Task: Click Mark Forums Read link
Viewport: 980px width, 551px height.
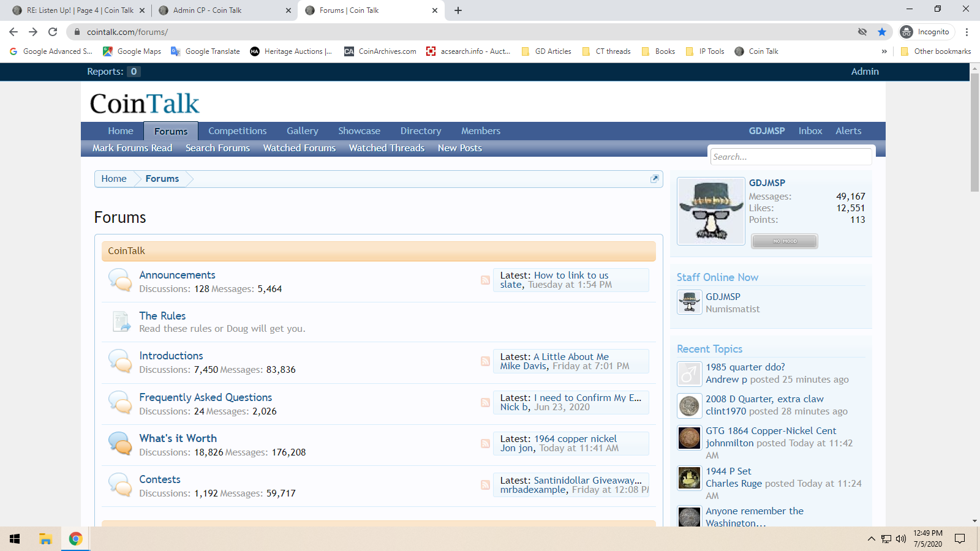Action: [x=132, y=148]
